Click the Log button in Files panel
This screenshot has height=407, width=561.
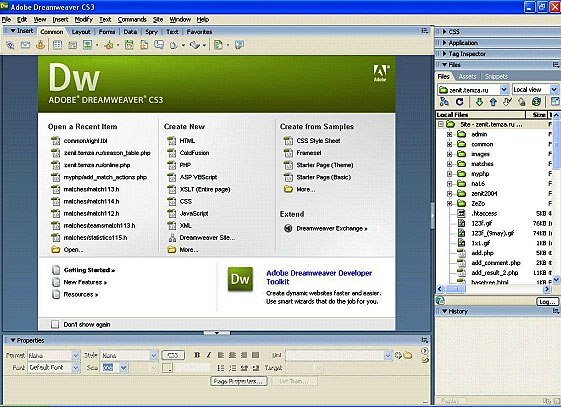tap(547, 302)
